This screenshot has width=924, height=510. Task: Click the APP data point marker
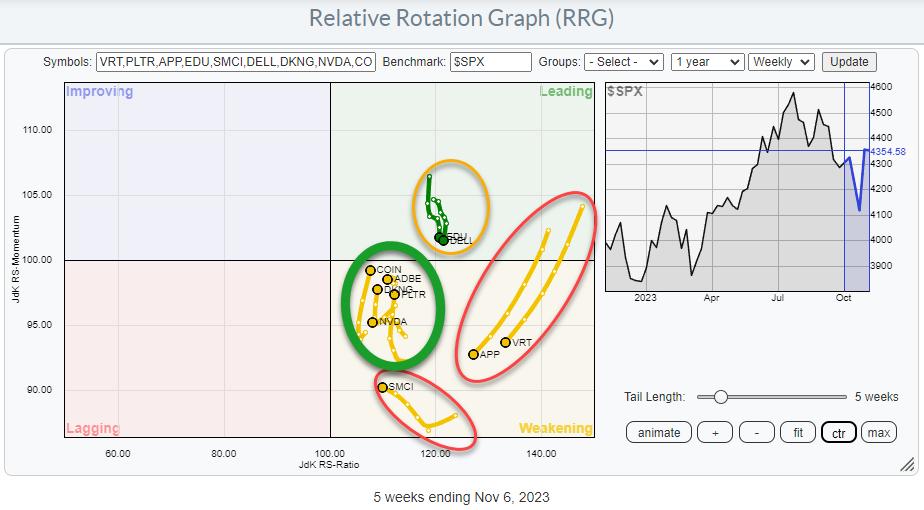[x=474, y=354]
